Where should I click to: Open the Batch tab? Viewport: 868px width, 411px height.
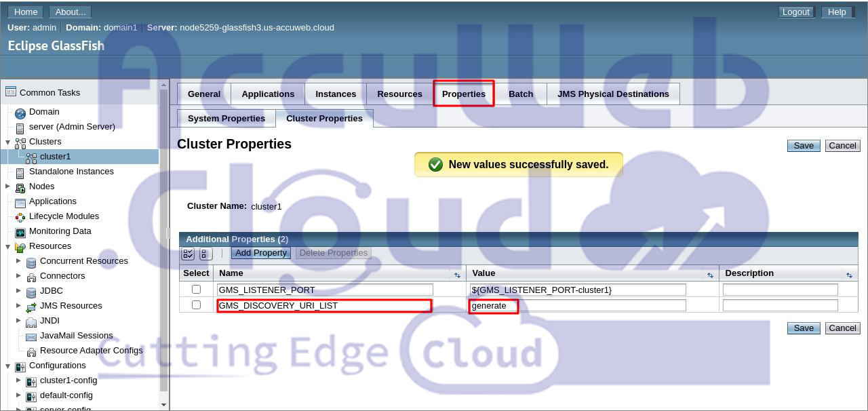(521, 94)
